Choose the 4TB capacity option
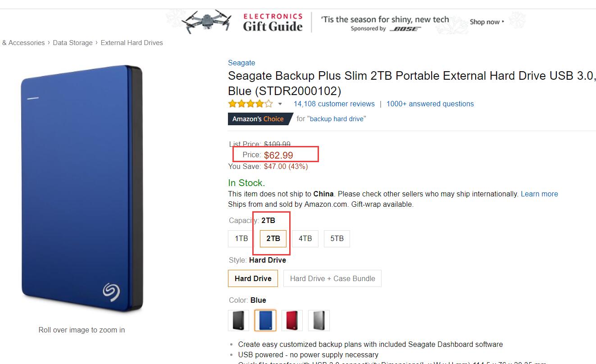The height and width of the screenshot is (364, 596). click(305, 238)
